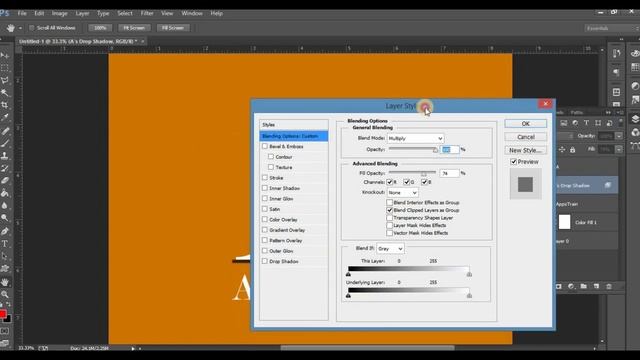This screenshot has height=360, width=640.
Task: Select Blending Options: Custom style row
Action: 293,136
